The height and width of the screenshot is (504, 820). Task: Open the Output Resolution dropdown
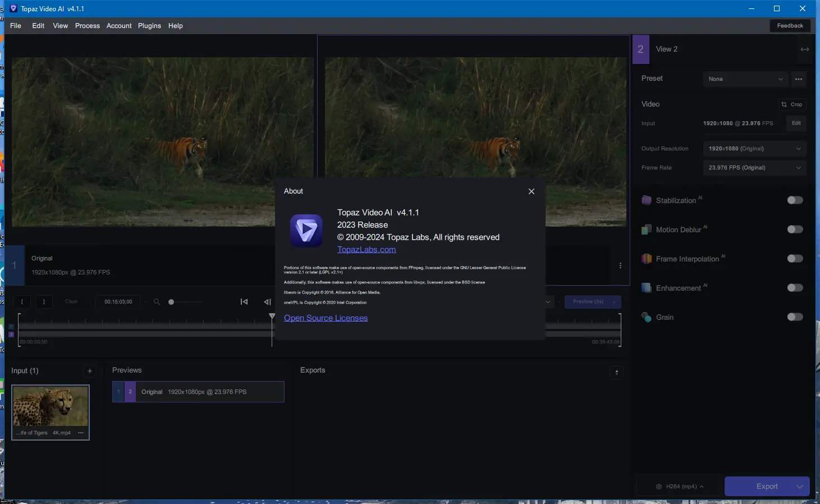click(x=754, y=149)
